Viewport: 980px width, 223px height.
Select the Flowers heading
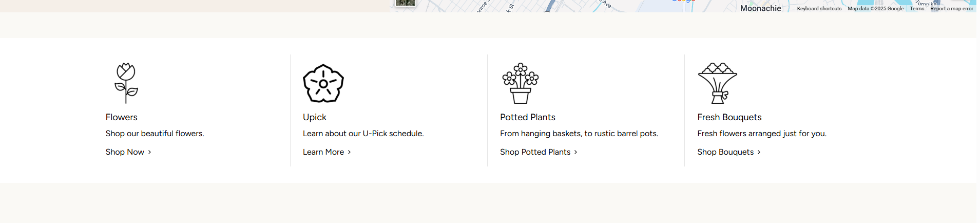tap(122, 117)
